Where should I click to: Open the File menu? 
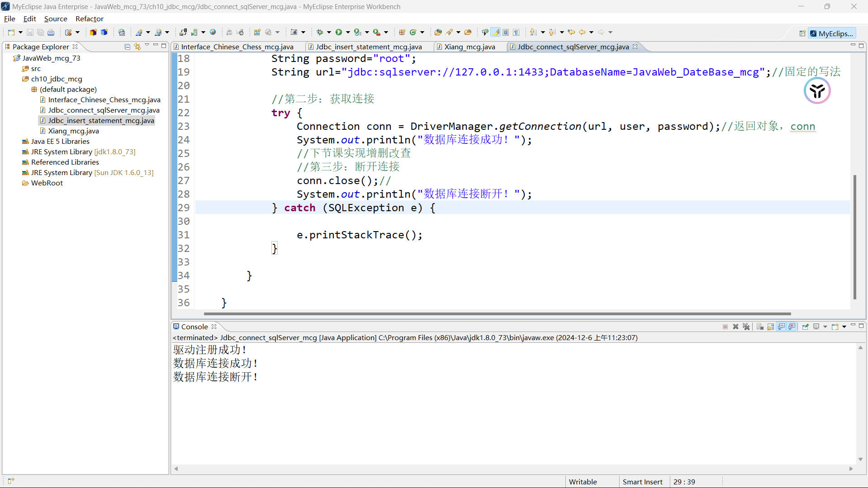9,19
